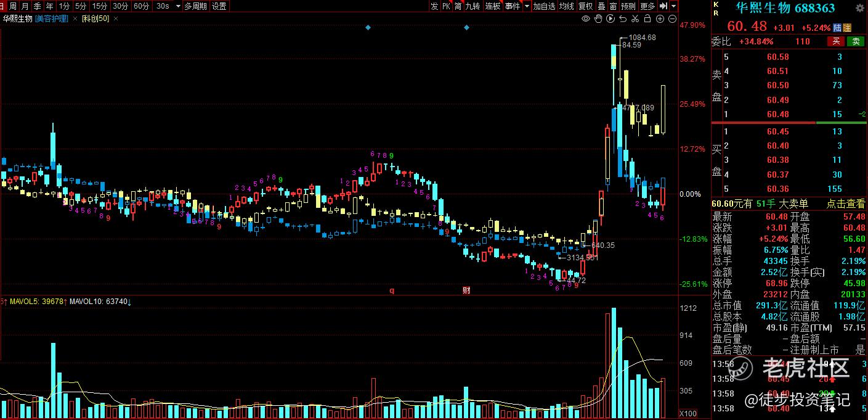Image resolution: width=868 pixels, height=420 pixels.
Task: Click the 窗 window button
Action: coord(614,6)
